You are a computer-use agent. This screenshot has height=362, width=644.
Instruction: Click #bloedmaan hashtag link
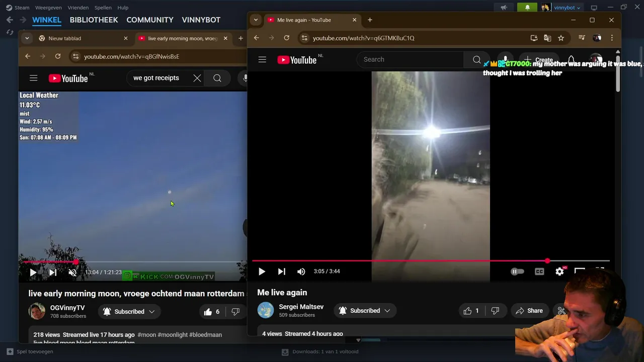tap(205, 335)
